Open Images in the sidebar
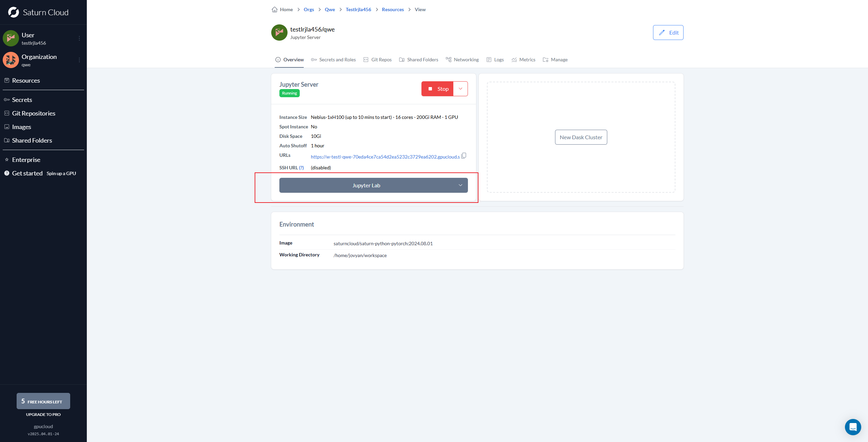 pyautogui.click(x=22, y=127)
